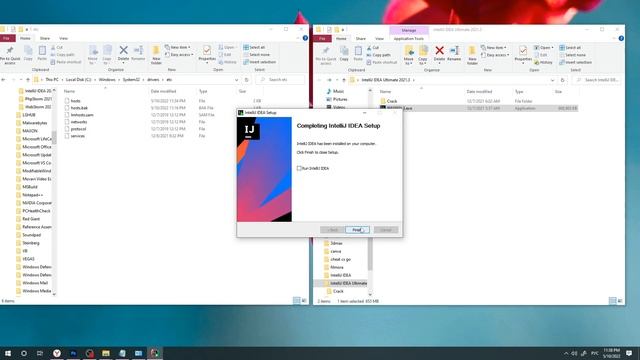The image size is (640, 360).
Task: Click Rename icon in right IntelliJ window
Action: (x=454, y=53)
